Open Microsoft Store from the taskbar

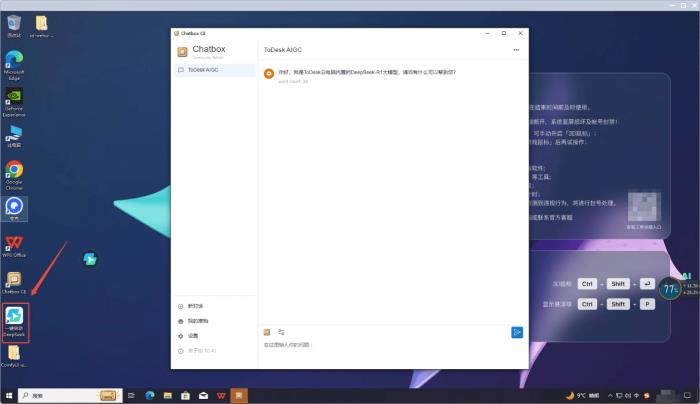(185, 396)
